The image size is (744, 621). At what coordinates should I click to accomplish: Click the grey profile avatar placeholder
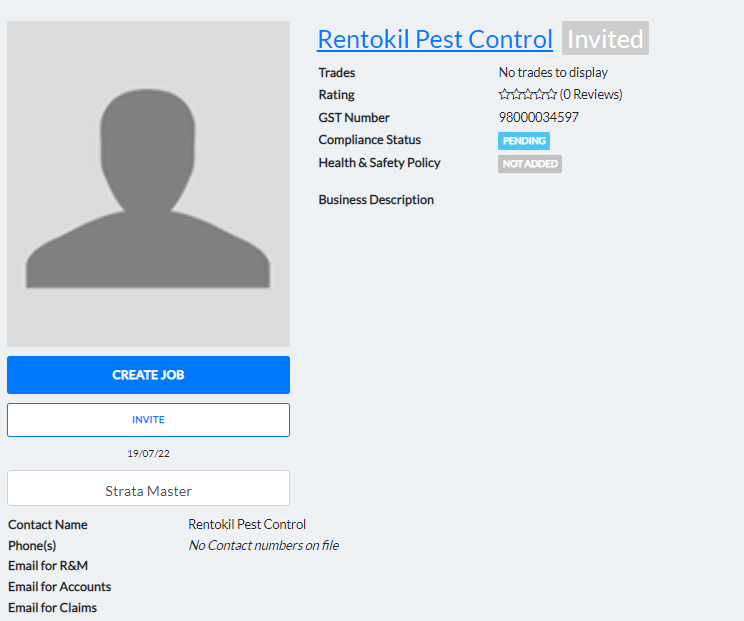coord(148,184)
